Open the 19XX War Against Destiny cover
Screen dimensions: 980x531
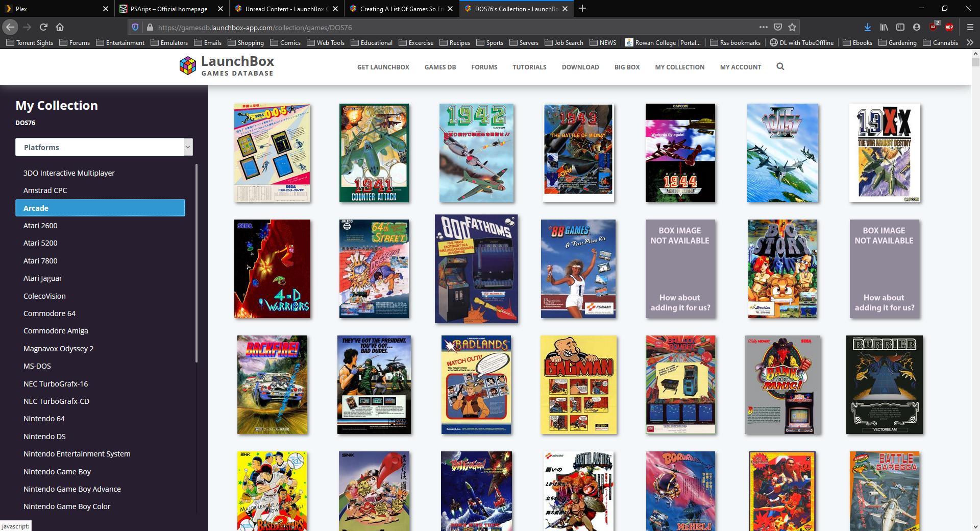885,153
